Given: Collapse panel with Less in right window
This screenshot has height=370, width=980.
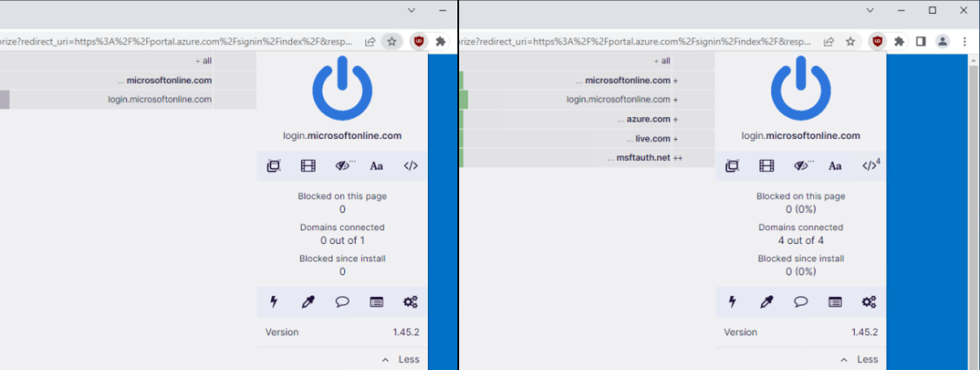Looking at the screenshot, I should pos(859,360).
